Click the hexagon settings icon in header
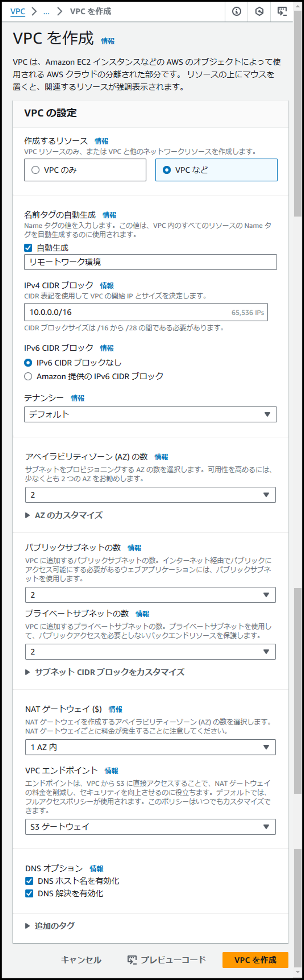The width and height of the screenshot is (304, 980). (x=259, y=11)
